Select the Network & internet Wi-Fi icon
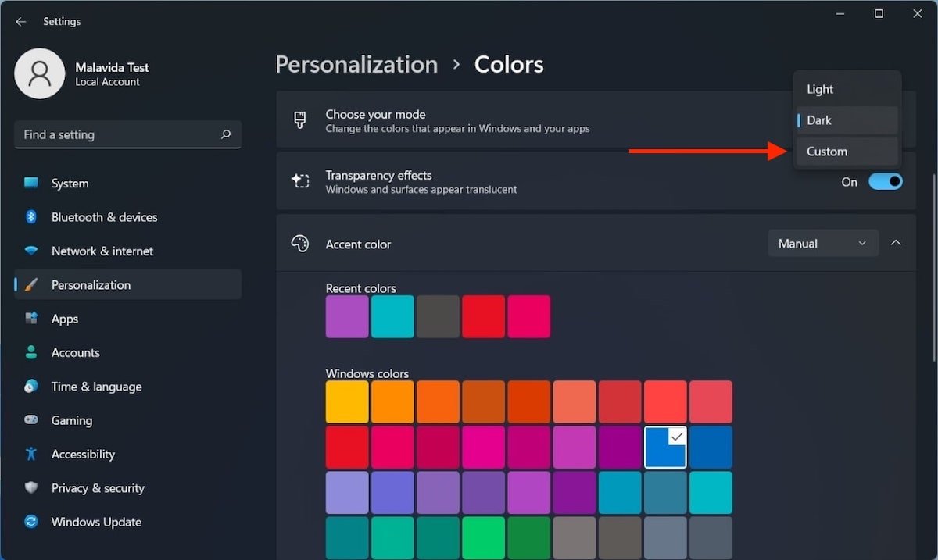 31,251
